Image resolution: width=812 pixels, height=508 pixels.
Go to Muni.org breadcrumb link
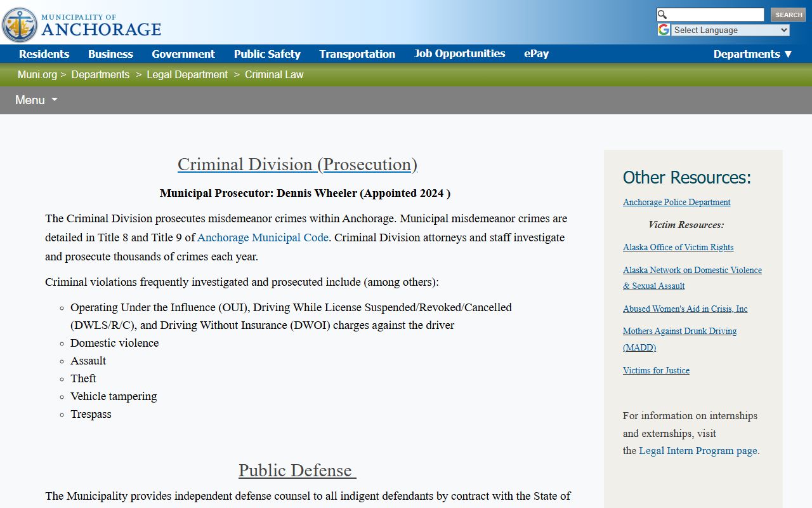[x=37, y=74]
